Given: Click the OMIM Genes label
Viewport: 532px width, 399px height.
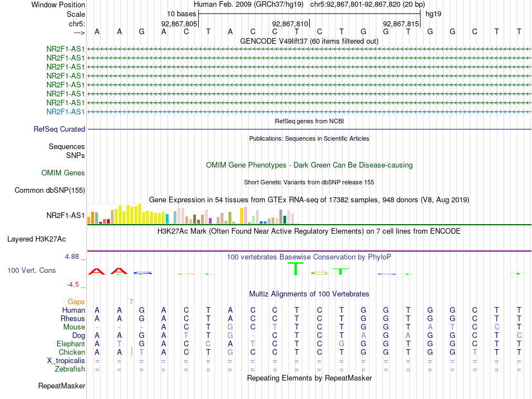Looking at the screenshot, I should click(63, 173).
